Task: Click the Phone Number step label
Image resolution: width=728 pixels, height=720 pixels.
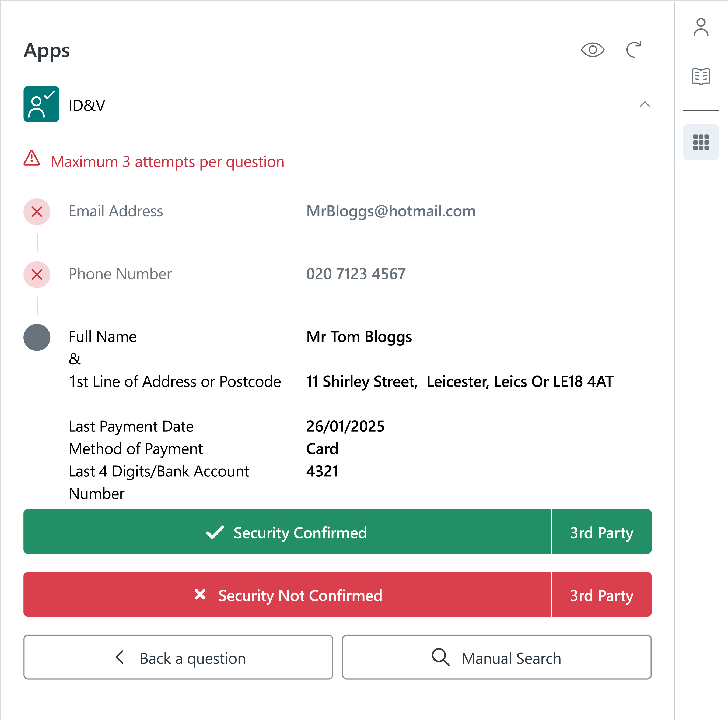Action: click(120, 274)
